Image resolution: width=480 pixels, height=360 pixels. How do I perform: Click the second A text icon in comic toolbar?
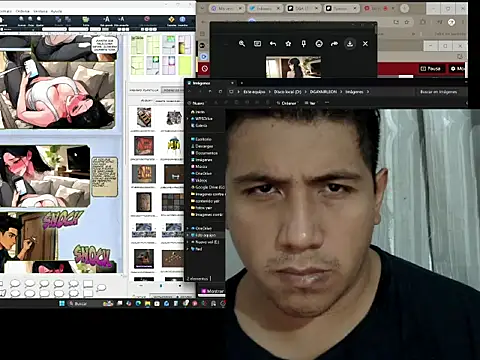pos(121,20)
